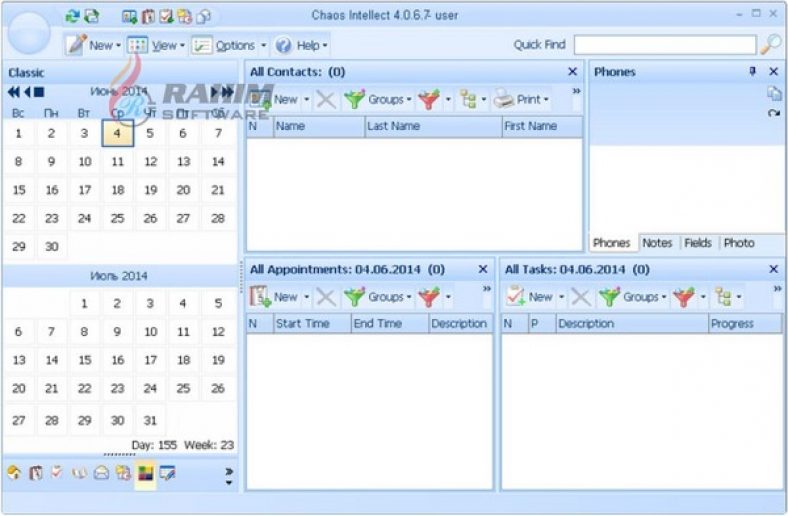Click the End Time column header
Image resolution: width=788 pixels, height=516 pixels.
[x=389, y=324]
